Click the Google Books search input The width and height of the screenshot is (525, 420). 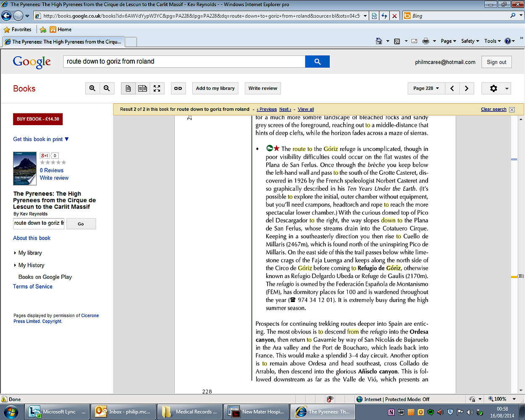tap(184, 61)
